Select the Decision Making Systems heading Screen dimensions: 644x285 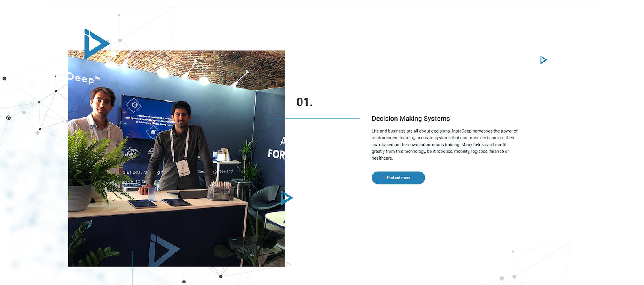coord(411,119)
